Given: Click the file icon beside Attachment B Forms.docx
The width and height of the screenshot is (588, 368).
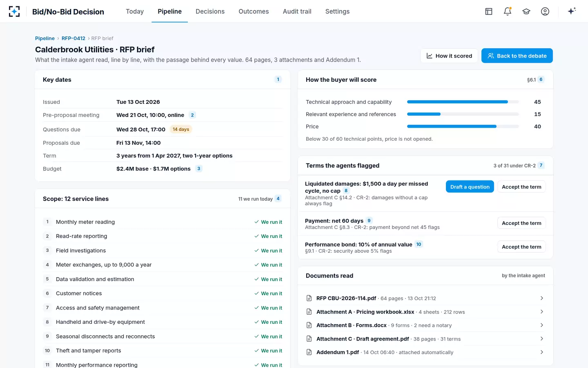Looking at the screenshot, I should tap(309, 325).
